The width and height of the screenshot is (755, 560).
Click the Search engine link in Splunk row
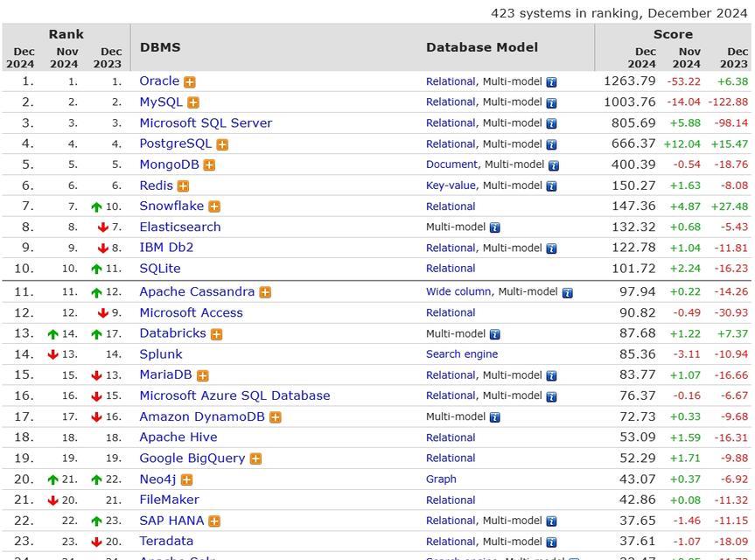pos(462,354)
